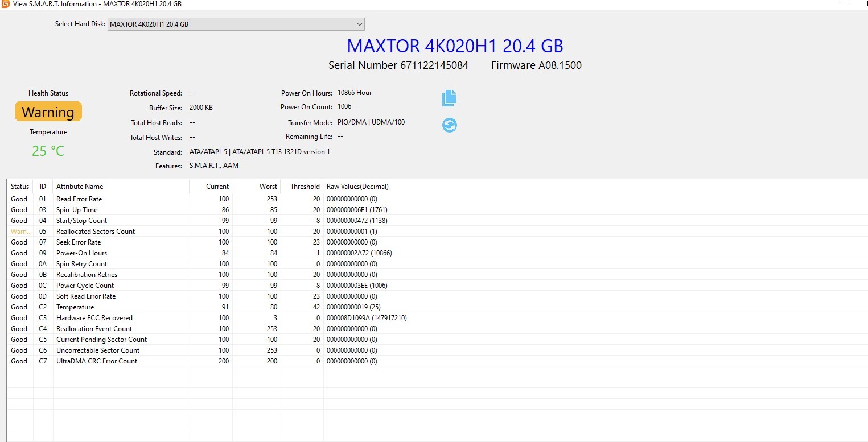Screen dimensions: 868x442
Task: Click raw value 000000002A72 (10866)
Action: 359,253
